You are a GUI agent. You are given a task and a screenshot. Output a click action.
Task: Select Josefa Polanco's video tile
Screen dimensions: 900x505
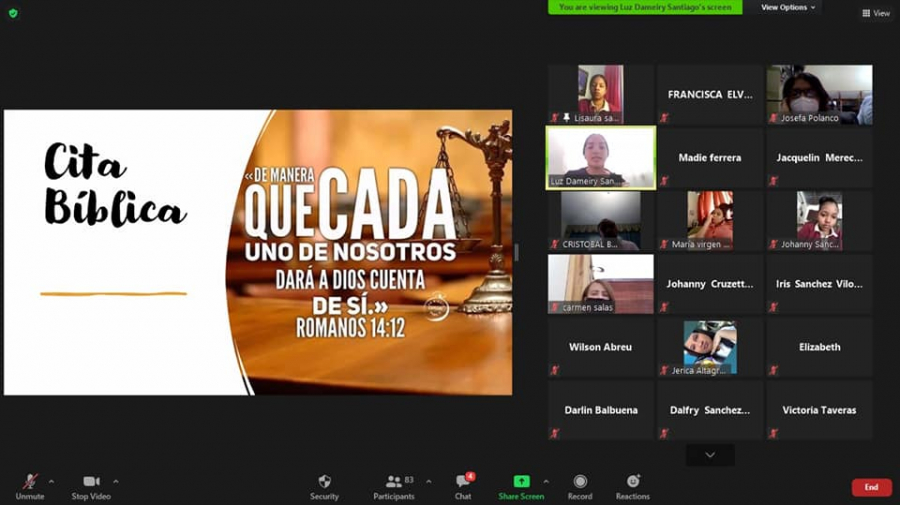click(x=819, y=94)
